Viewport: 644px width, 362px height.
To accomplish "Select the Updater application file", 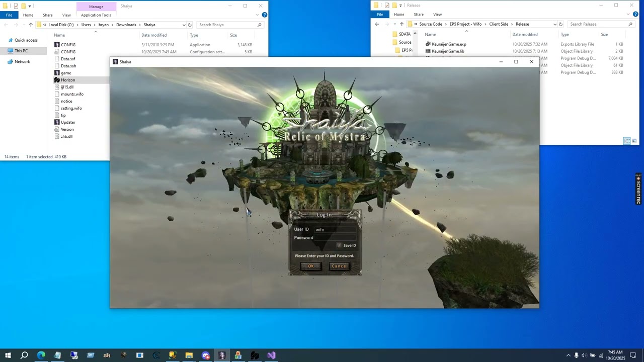I will coord(68,122).
